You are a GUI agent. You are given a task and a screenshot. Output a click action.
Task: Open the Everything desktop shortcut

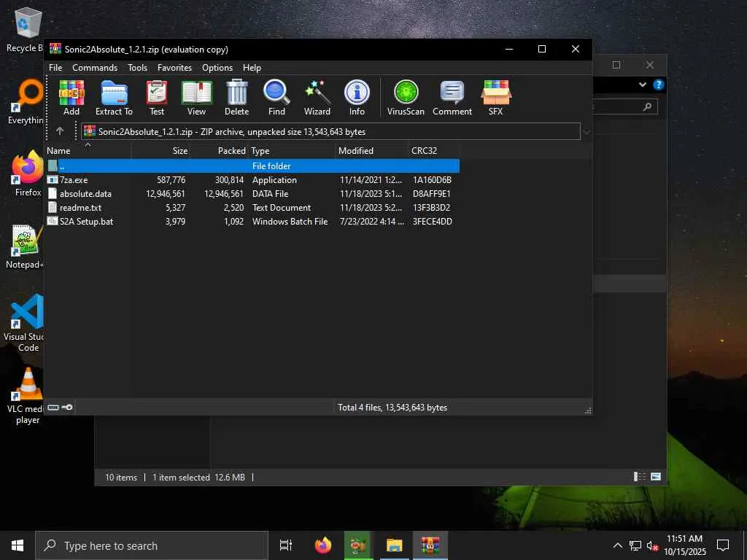point(26,102)
